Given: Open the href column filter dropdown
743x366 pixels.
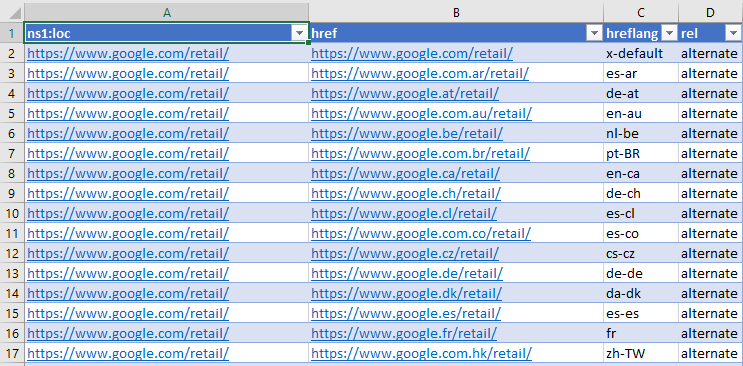Looking at the screenshot, I should pyautogui.click(x=594, y=33).
